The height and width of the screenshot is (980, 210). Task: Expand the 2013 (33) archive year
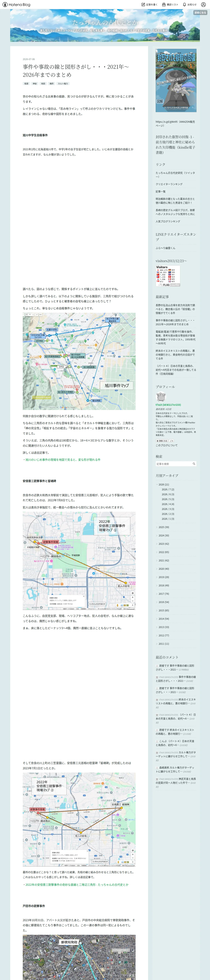pyautogui.click(x=157, y=627)
